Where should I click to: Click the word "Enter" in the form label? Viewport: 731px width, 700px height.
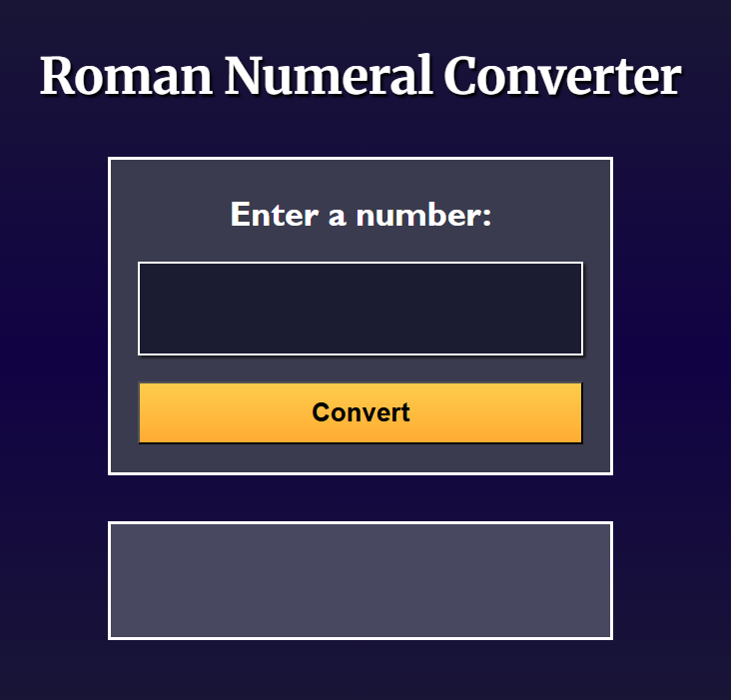[x=273, y=215]
